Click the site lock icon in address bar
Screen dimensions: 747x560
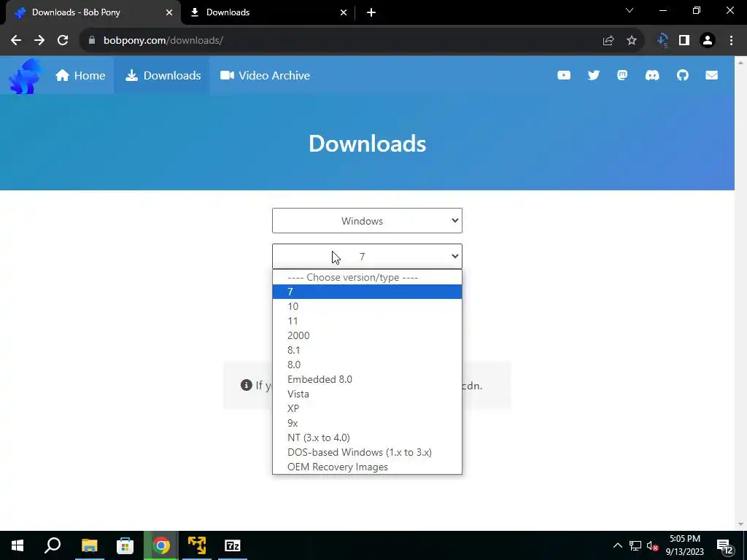pyautogui.click(x=92, y=41)
